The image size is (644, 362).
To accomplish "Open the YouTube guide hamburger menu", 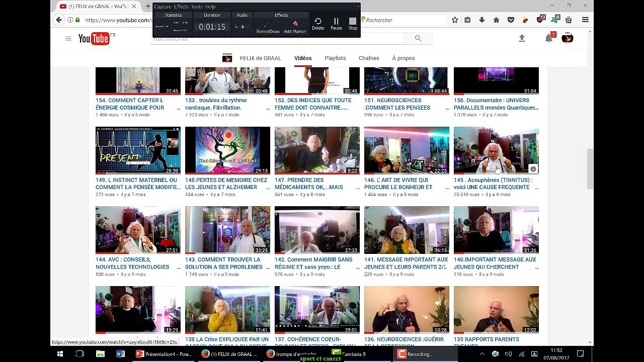I will coord(68,39).
